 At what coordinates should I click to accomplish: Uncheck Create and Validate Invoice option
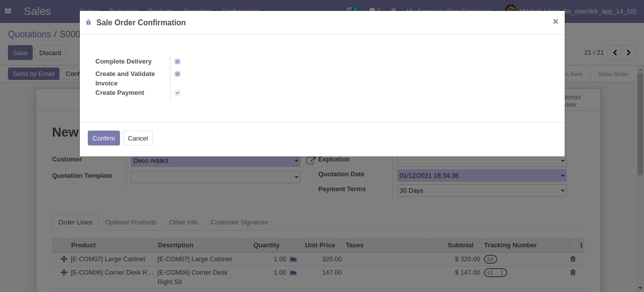[177, 74]
